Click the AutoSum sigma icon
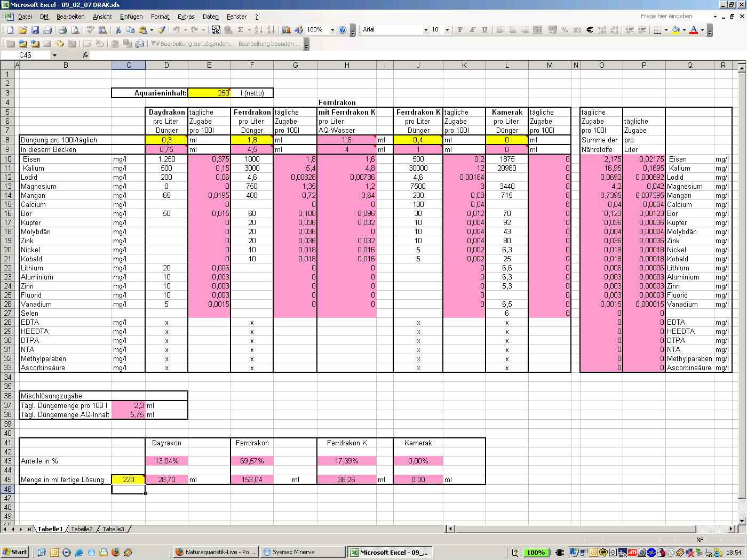The height and width of the screenshot is (560, 747). coord(241,30)
